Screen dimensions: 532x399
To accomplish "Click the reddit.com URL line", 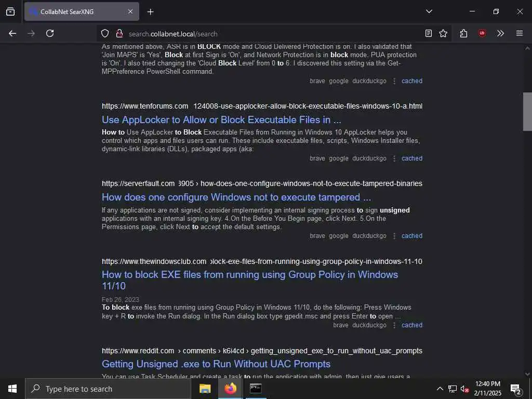I will [262, 351].
